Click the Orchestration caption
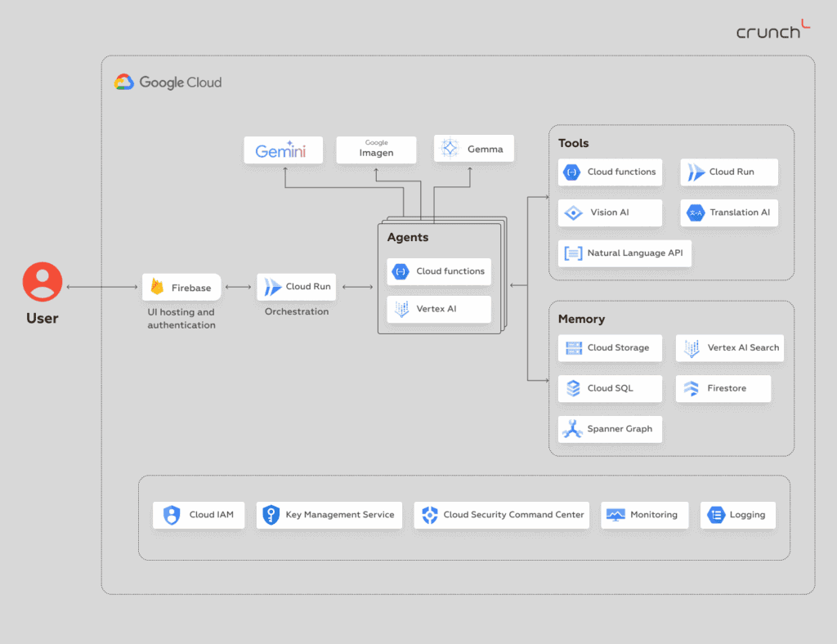 (x=297, y=311)
